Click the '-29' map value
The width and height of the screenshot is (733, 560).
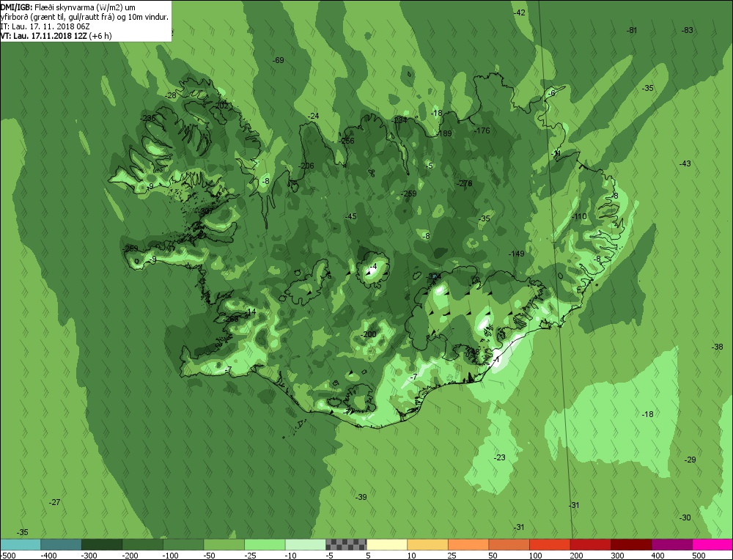pos(690,460)
